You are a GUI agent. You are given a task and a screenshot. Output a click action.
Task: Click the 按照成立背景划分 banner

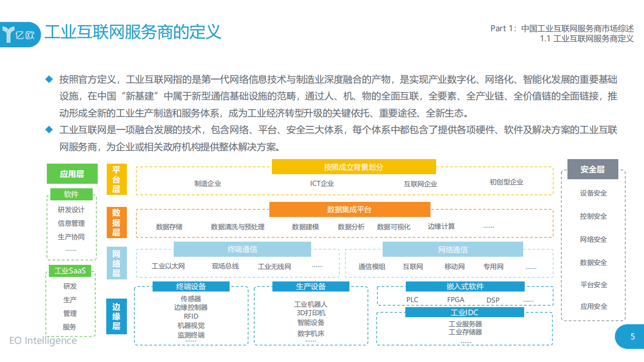point(354,166)
